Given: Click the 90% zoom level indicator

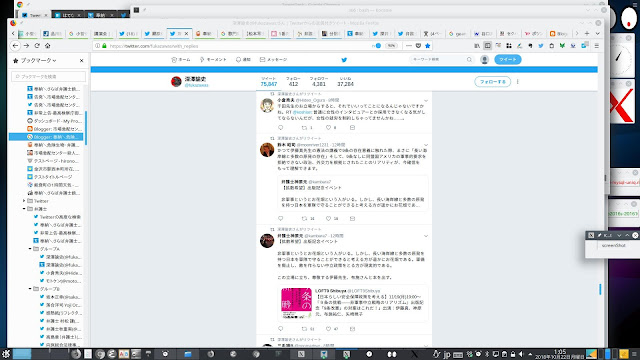Looking at the screenshot, I should [391, 46].
